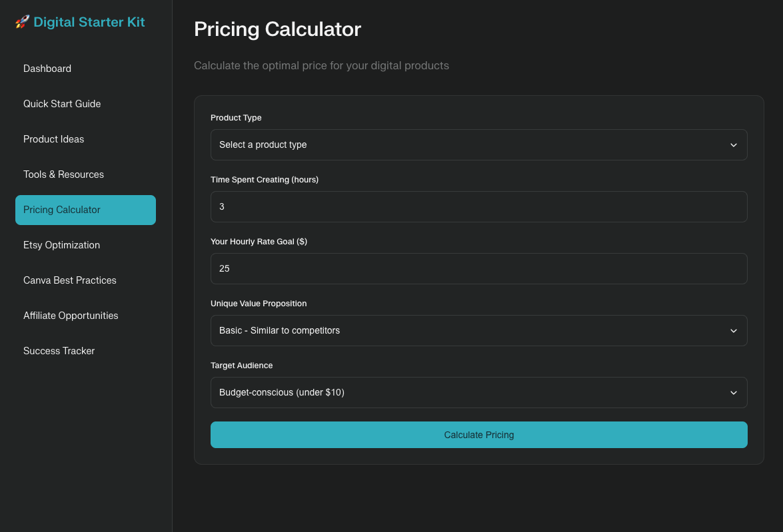Focus the Hourly Rate Goal field
This screenshot has width=783, height=532.
[x=478, y=268]
